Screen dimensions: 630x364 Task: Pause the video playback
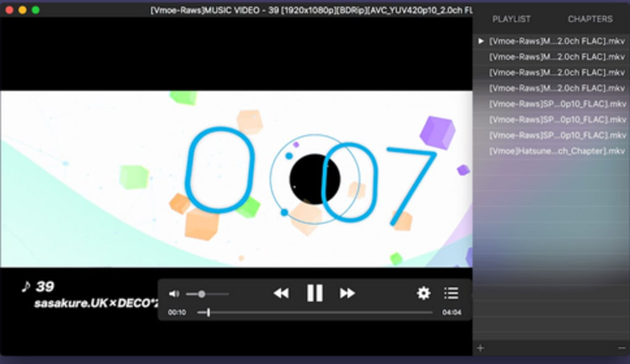[x=314, y=293]
